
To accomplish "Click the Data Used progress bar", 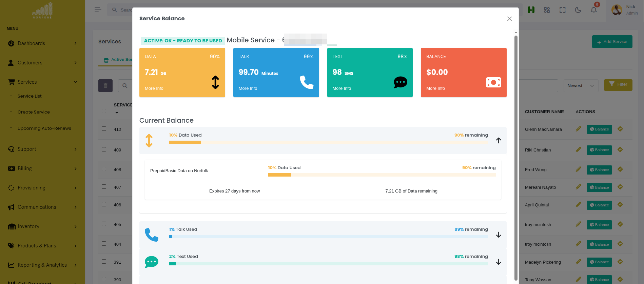I will coord(328,143).
